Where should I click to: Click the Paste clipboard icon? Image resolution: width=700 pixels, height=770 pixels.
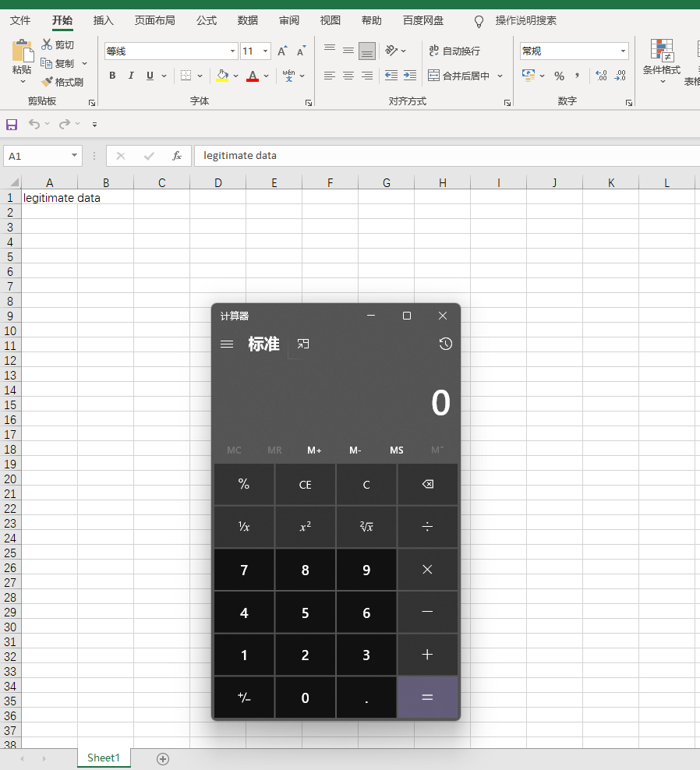coord(22,51)
